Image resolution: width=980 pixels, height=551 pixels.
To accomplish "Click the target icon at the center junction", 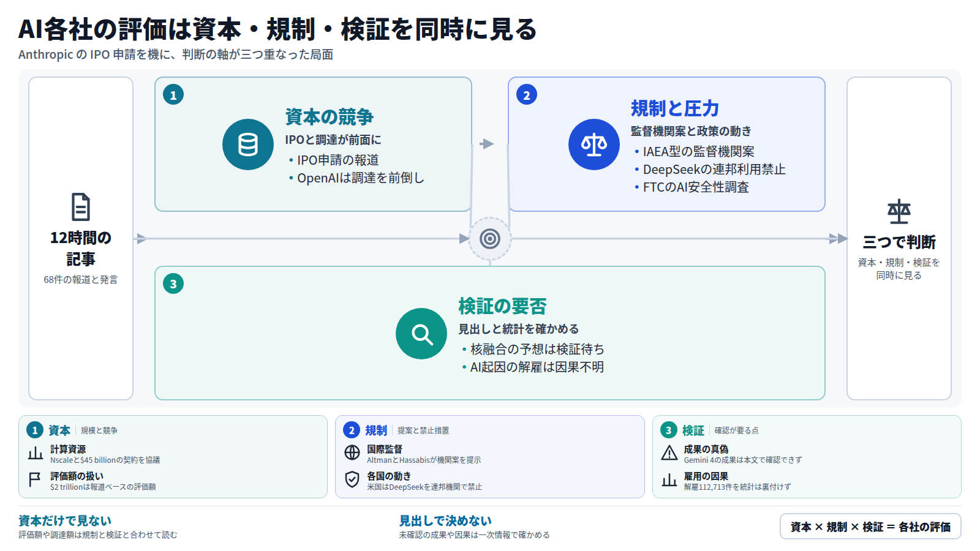I will pyautogui.click(x=490, y=239).
